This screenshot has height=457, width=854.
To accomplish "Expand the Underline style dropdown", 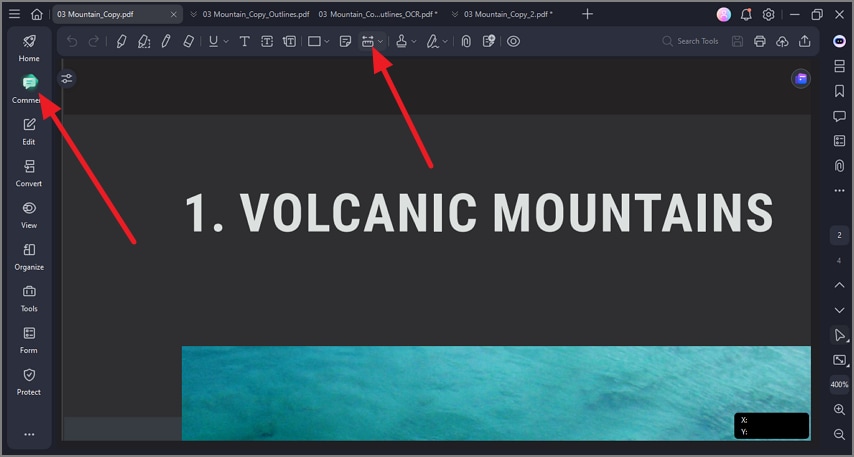I will [x=226, y=41].
